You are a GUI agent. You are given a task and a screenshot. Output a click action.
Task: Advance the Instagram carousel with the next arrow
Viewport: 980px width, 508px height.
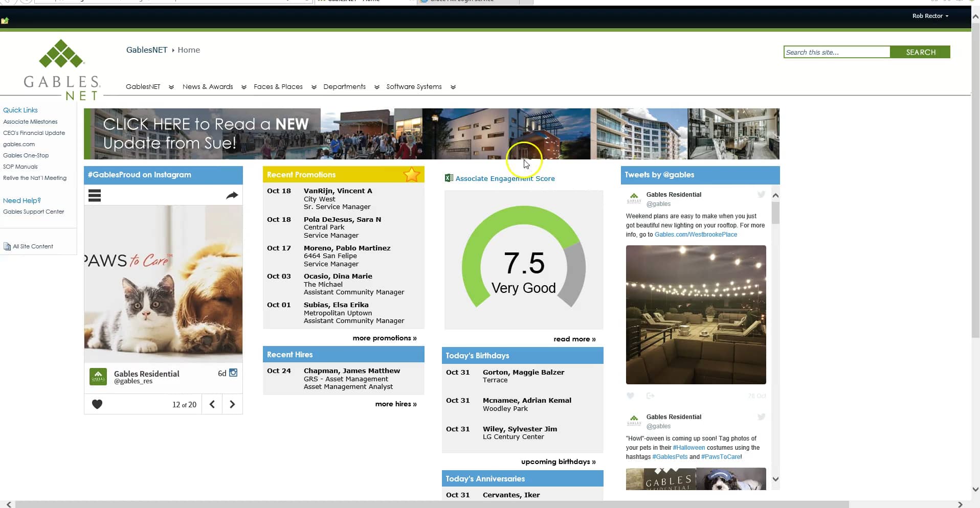pos(232,404)
